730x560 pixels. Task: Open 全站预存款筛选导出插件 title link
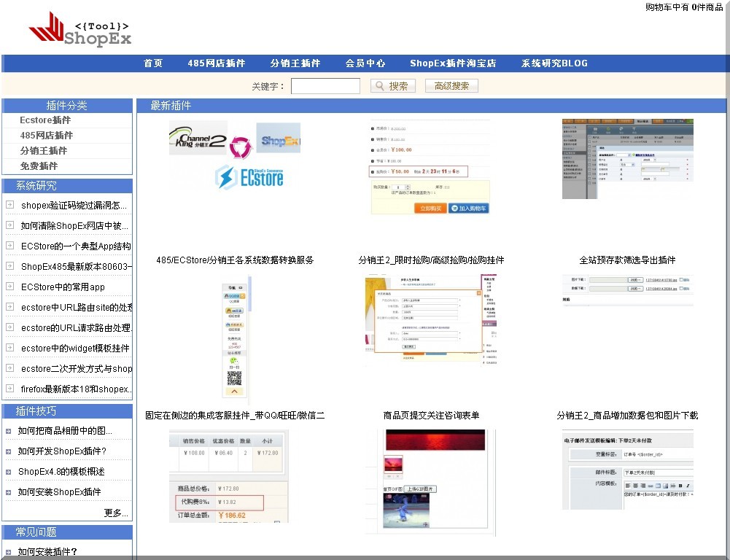point(628,260)
